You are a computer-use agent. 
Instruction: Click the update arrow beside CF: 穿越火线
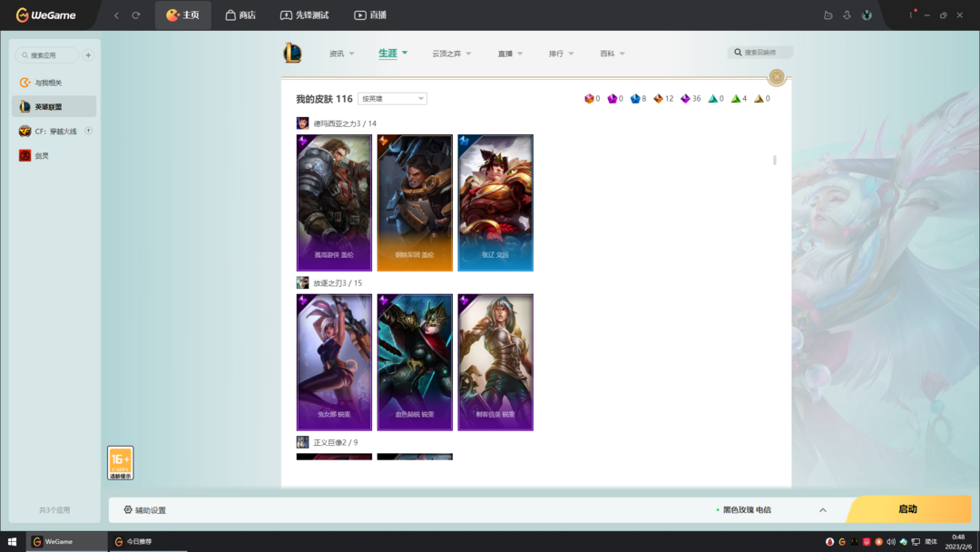tap(89, 131)
